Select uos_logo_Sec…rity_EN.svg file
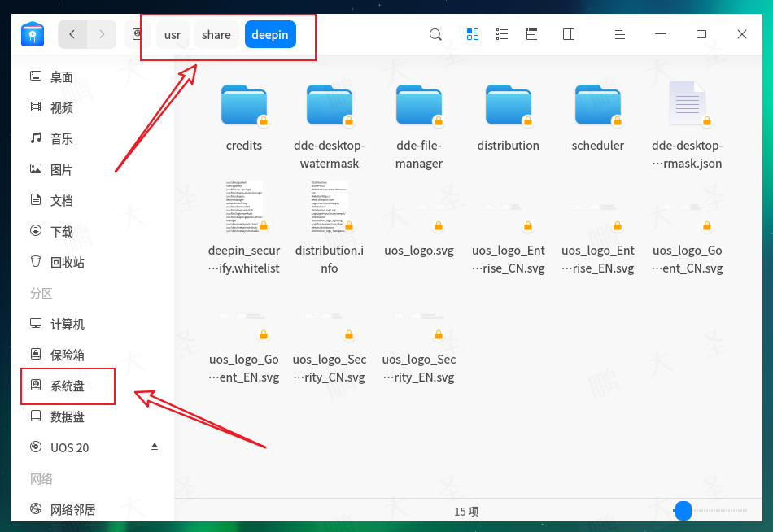Screen dimensions: 773x532 pos(419,349)
